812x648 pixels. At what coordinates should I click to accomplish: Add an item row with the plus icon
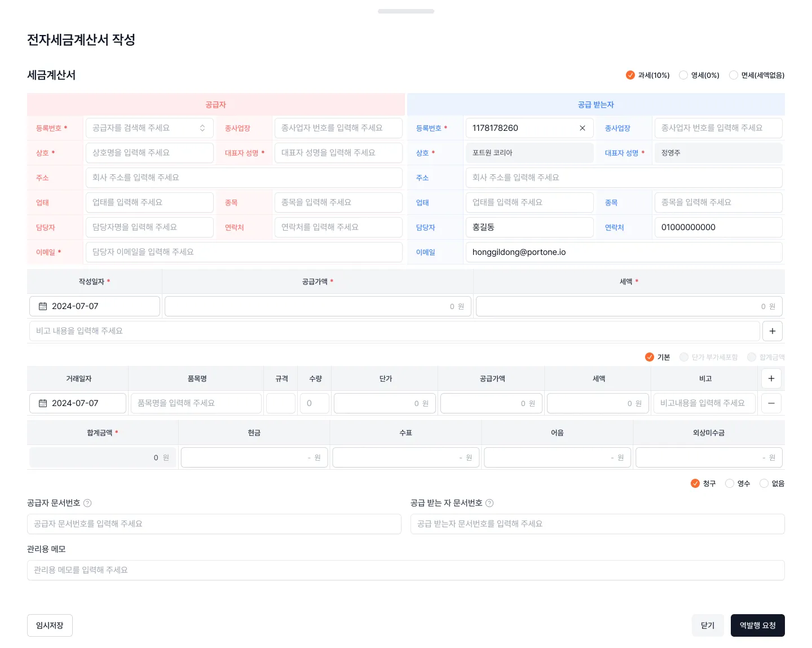tap(771, 378)
